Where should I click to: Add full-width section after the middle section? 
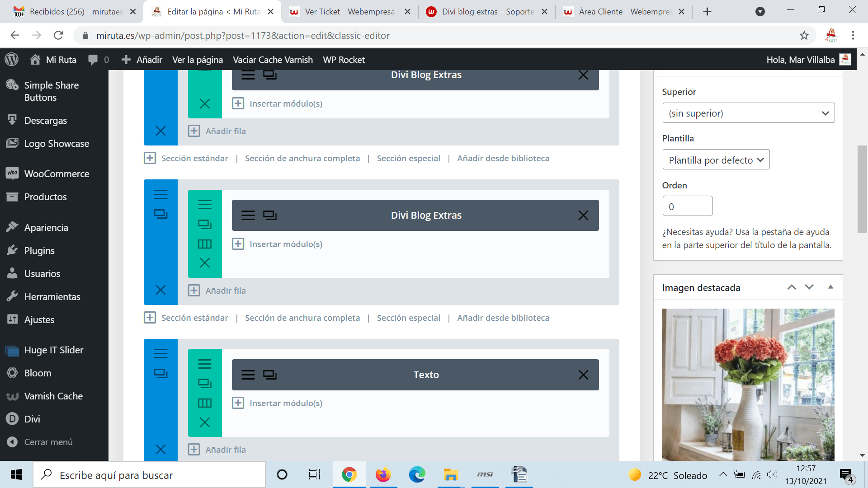pos(302,318)
